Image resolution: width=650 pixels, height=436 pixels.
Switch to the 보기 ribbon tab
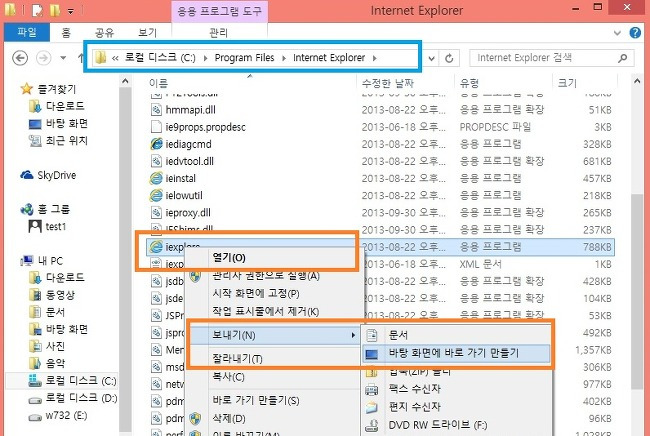click(x=147, y=32)
